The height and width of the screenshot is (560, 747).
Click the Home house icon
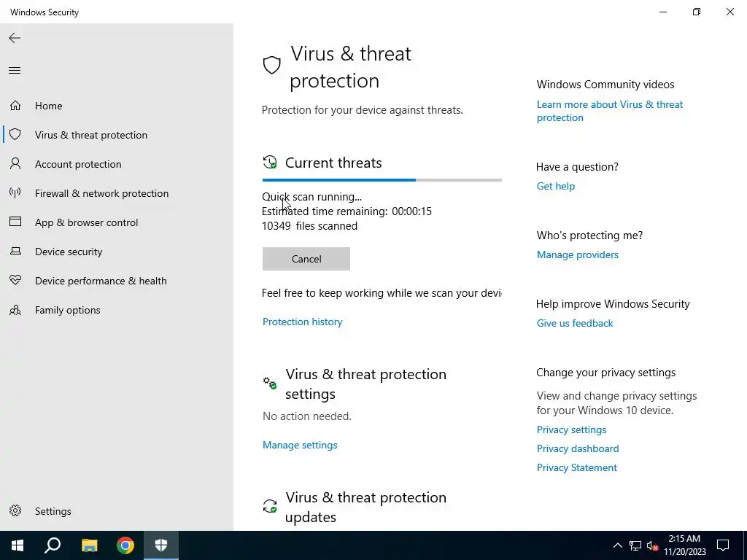pyautogui.click(x=15, y=105)
